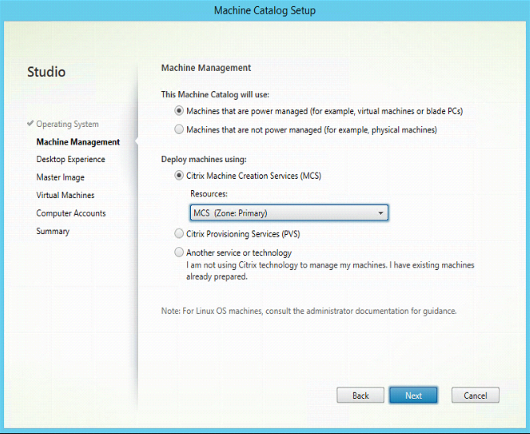Screen dimensions: 530x434
Task: Click the Back button
Action: click(360, 395)
